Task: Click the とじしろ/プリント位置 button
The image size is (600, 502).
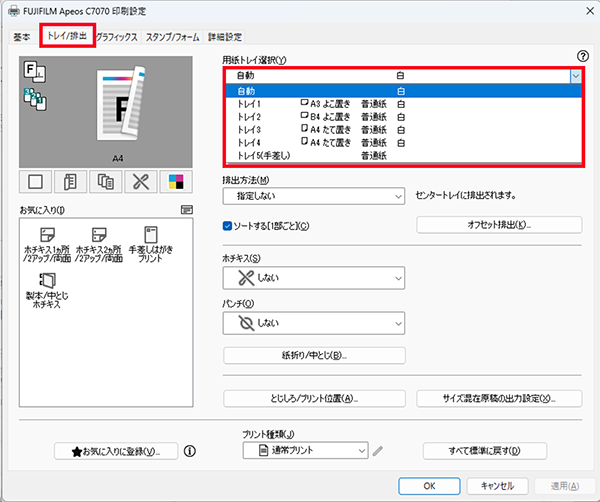Action: tap(314, 398)
